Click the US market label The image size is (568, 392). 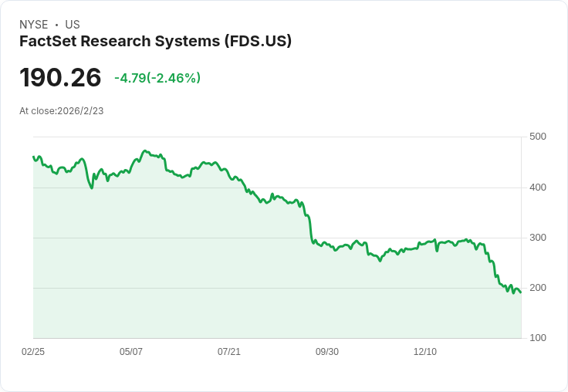click(x=73, y=25)
